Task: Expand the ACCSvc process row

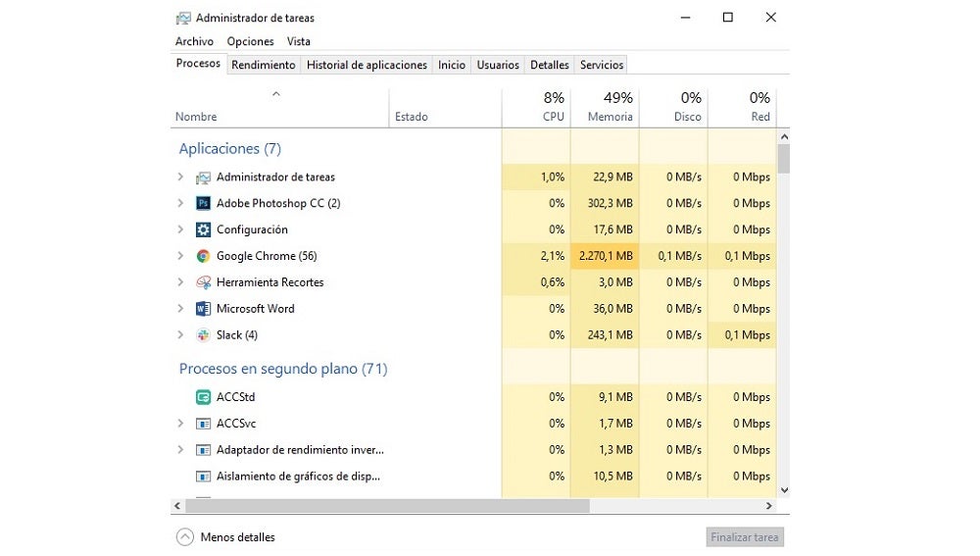Action: point(180,424)
